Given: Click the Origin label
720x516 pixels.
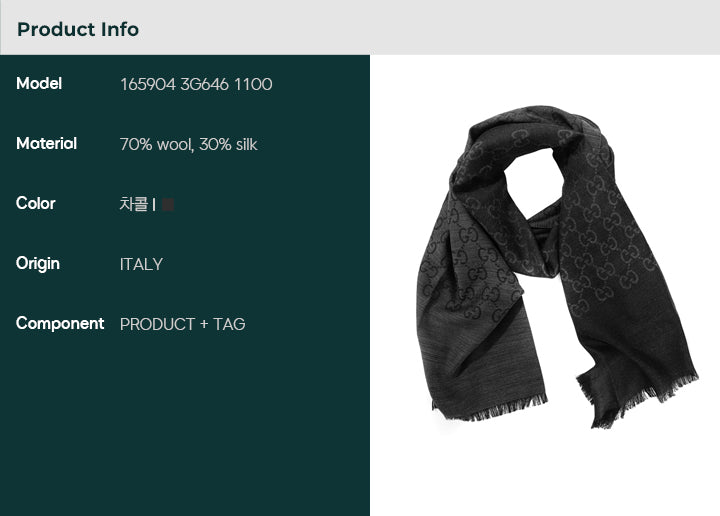Looking at the screenshot, I should (x=38, y=264).
